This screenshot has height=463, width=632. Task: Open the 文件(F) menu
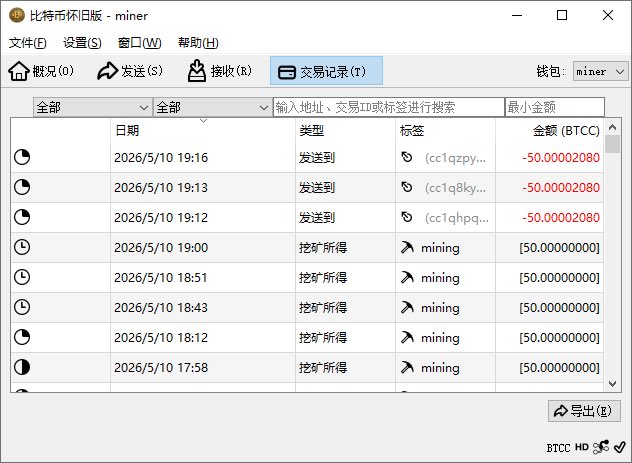[x=27, y=43]
